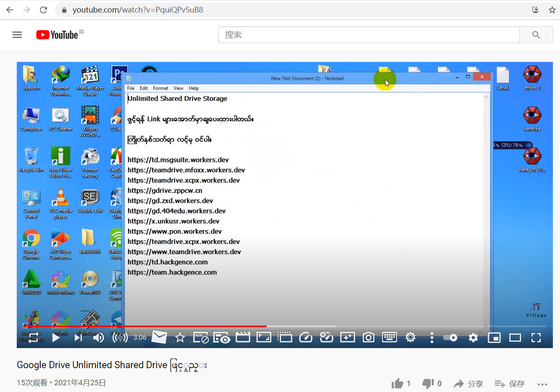
Task: Click the video filter adjustments icon
Action: (326, 337)
